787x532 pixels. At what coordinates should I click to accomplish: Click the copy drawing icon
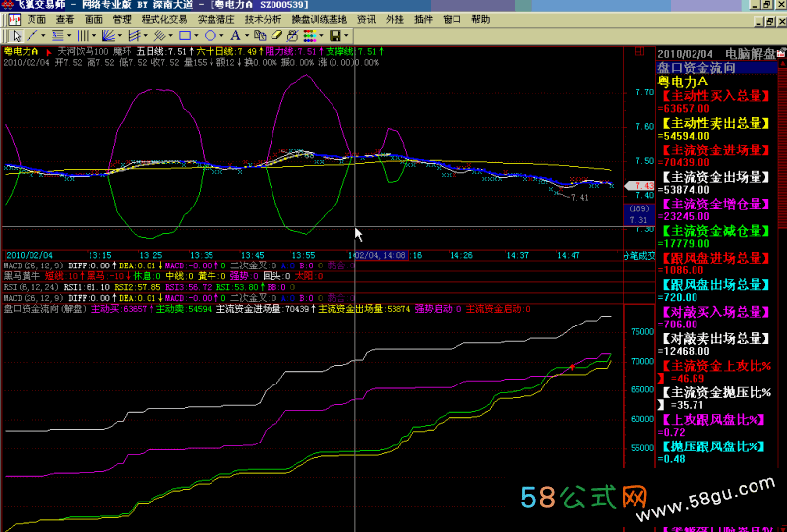point(260,36)
